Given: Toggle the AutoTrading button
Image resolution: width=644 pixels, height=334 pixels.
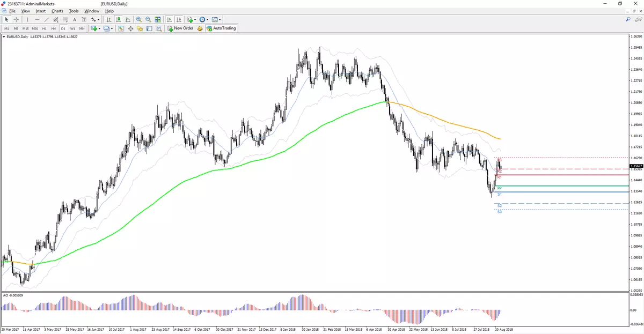Looking at the screenshot, I should pyautogui.click(x=221, y=28).
